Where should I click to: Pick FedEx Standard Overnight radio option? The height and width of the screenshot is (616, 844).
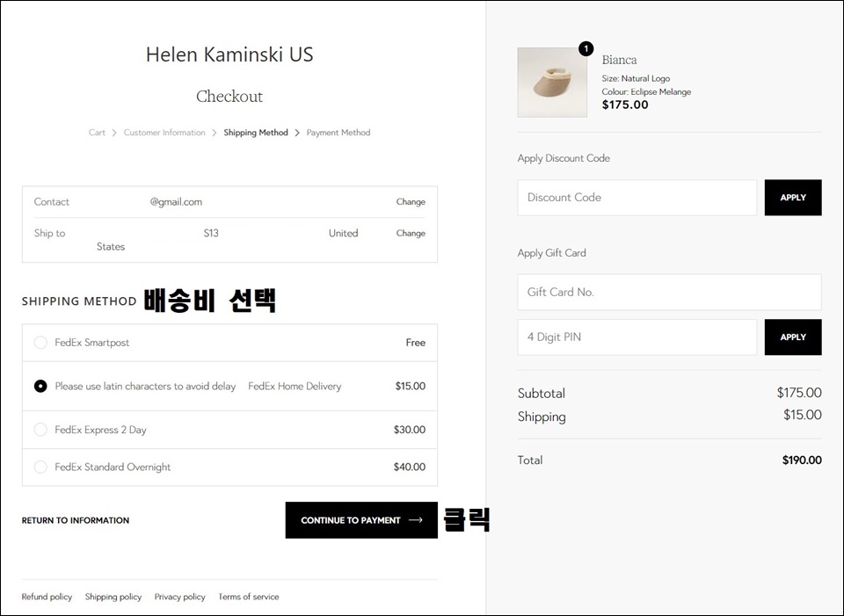[40, 467]
